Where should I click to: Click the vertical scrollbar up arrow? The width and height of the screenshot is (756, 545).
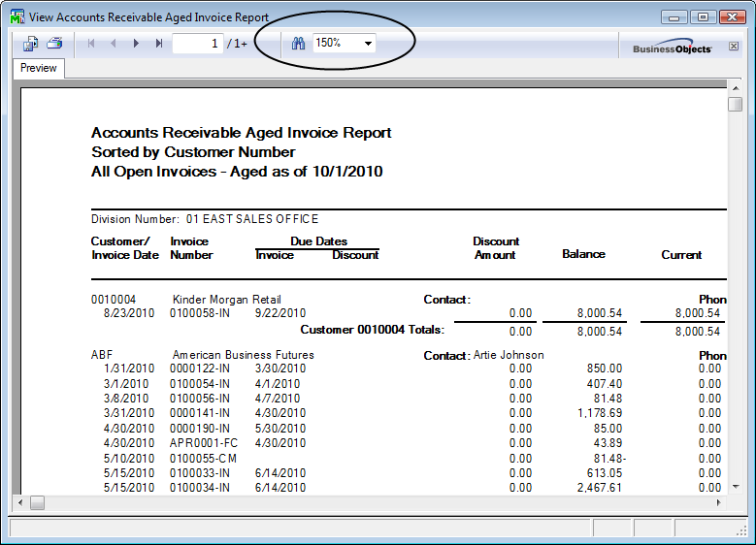[736, 88]
